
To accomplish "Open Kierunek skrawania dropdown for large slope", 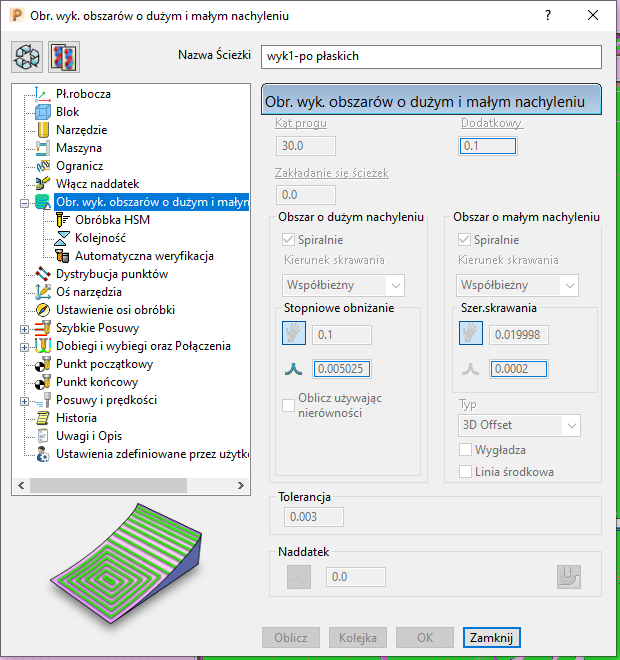I will pyautogui.click(x=343, y=285).
